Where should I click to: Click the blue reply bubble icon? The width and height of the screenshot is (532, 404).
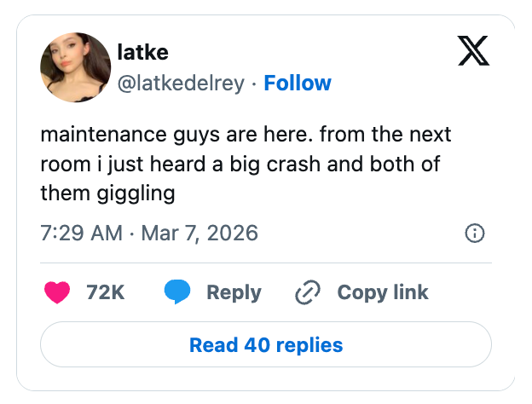(177, 292)
